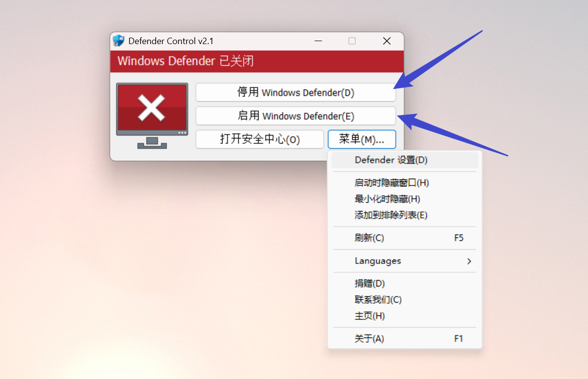Click the Languages submenu arrow chevron
This screenshot has height=379, width=588.
pyautogui.click(x=469, y=261)
